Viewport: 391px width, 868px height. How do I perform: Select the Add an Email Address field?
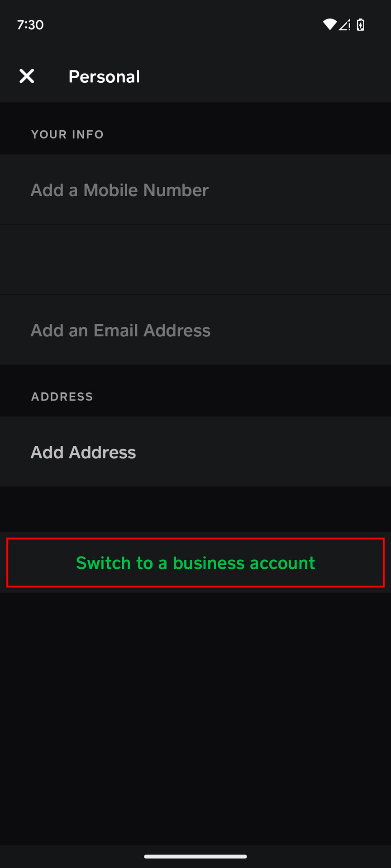click(x=120, y=330)
